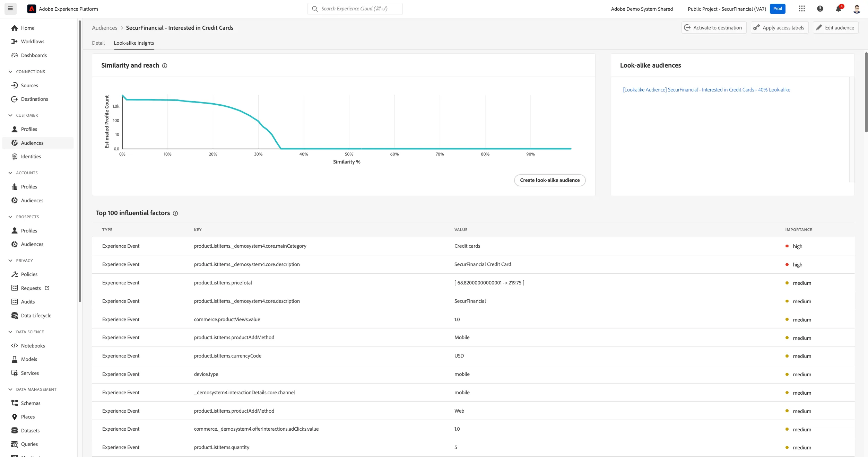
Task: Collapse the DATA MANAGEMENT section
Action: [x=10, y=389]
